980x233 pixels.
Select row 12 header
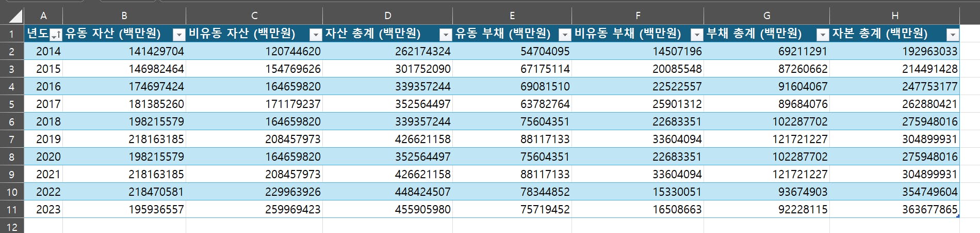point(12,226)
